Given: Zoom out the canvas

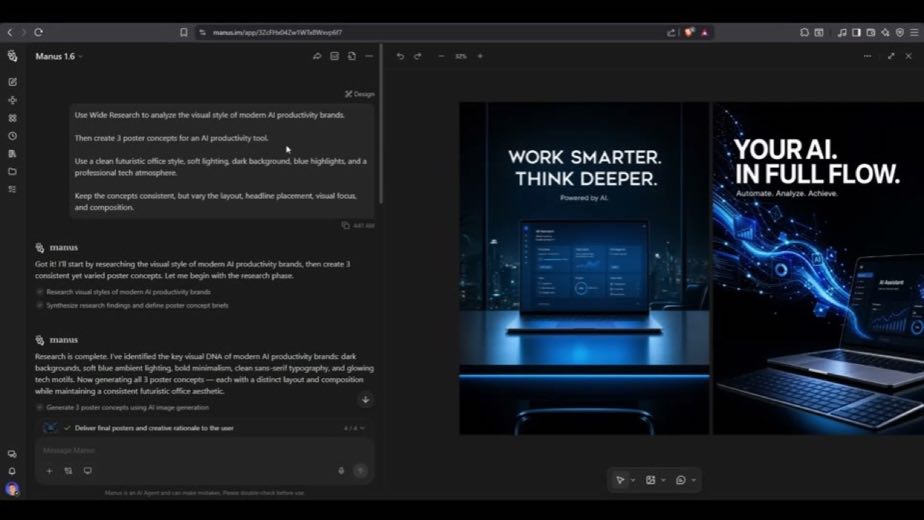Looking at the screenshot, I should pyautogui.click(x=441, y=56).
